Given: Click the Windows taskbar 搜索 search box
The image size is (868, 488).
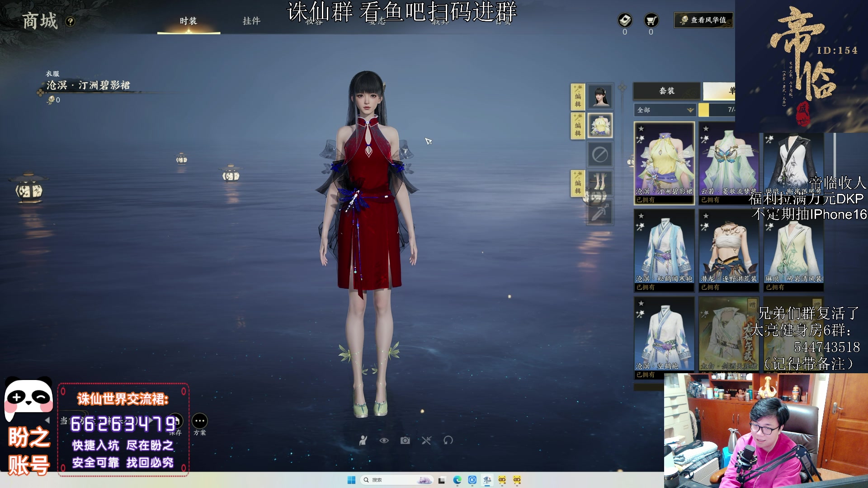Looking at the screenshot, I should (397, 480).
